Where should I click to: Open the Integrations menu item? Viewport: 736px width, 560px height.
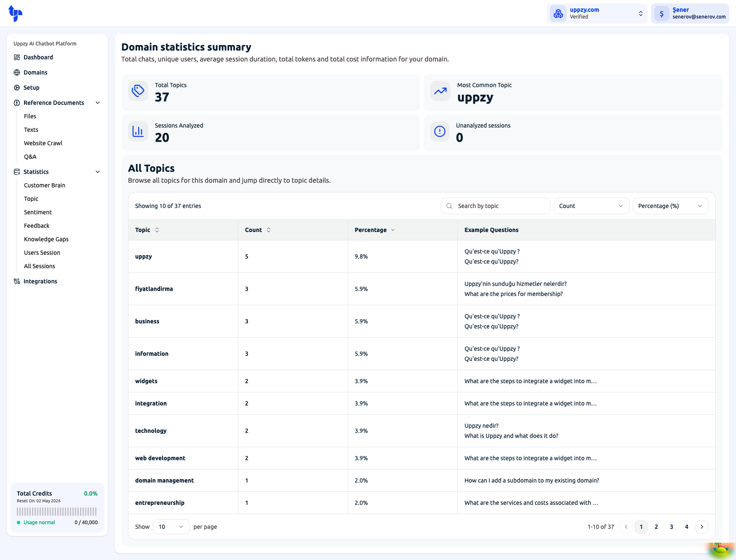point(57,281)
